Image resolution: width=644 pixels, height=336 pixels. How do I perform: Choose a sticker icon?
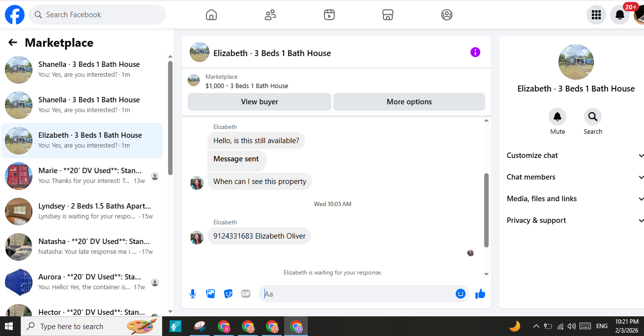[228, 294]
